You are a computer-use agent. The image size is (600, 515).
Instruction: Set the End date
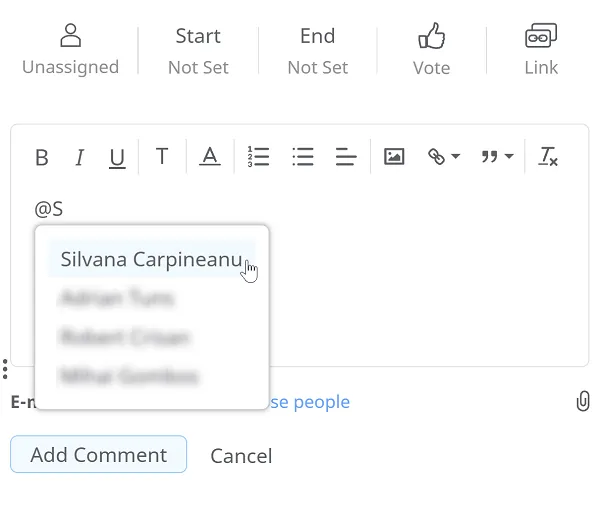point(317,50)
